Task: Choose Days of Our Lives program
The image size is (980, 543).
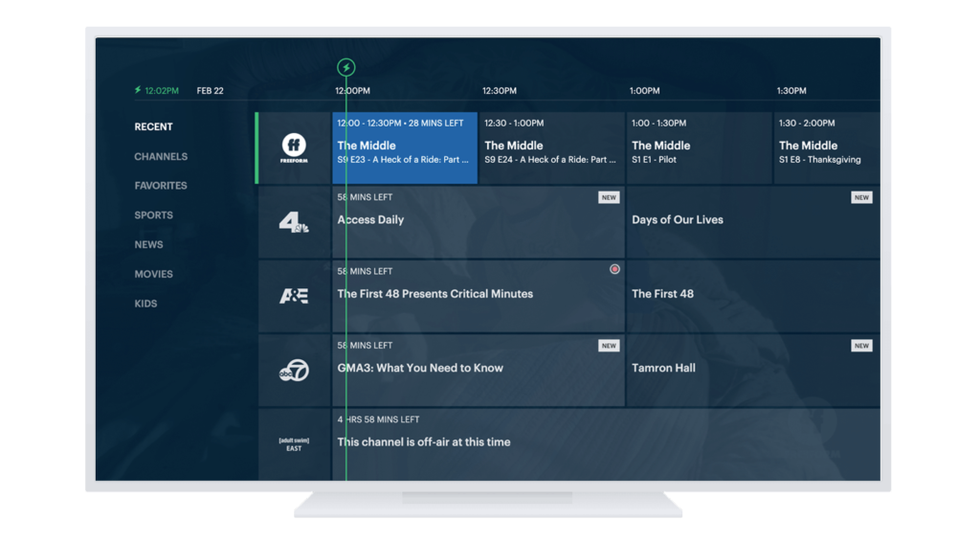Action: [x=752, y=222]
